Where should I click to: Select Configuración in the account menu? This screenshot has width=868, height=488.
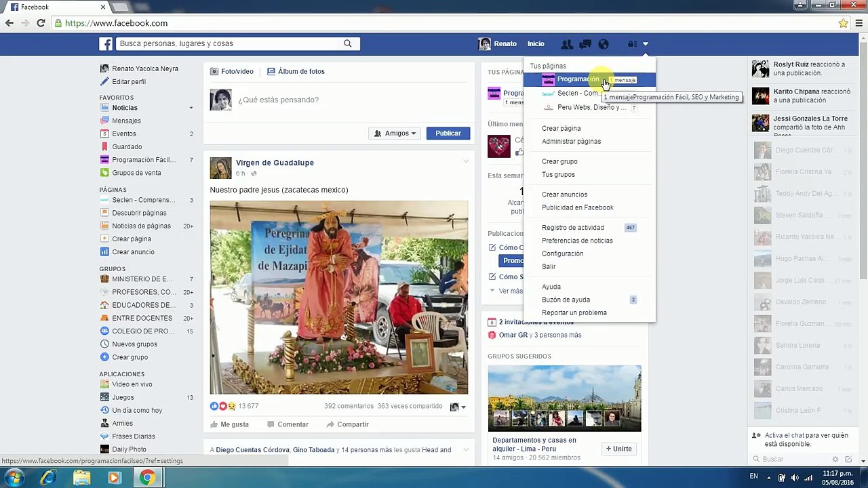tap(562, 253)
